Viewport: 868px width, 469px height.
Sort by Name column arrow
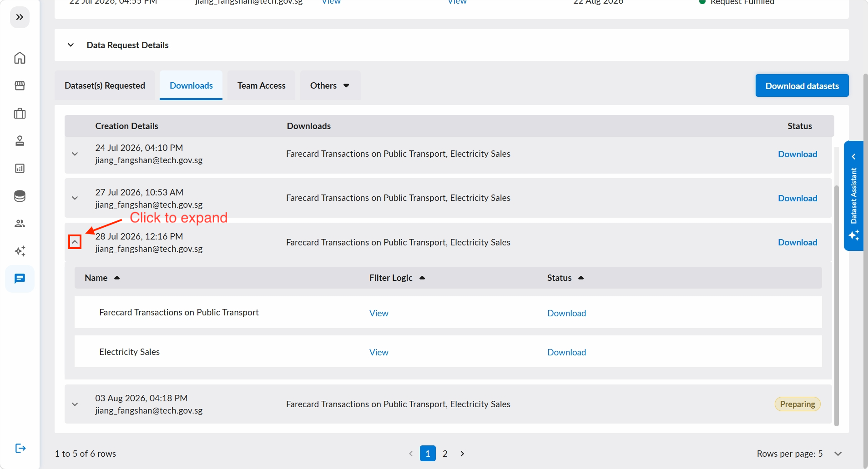click(x=117, y=278)
